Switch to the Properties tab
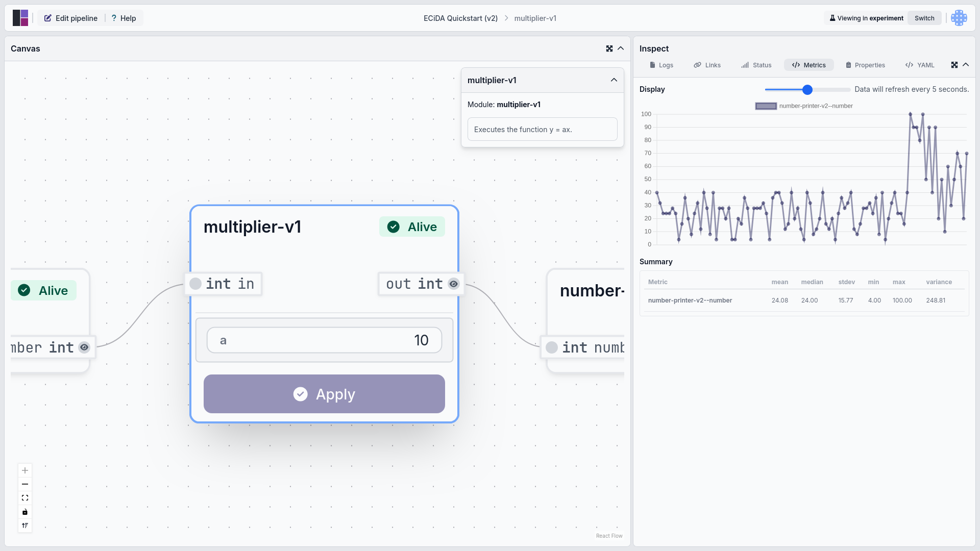This screenshot has height=551, width=980. pos(865,65)
